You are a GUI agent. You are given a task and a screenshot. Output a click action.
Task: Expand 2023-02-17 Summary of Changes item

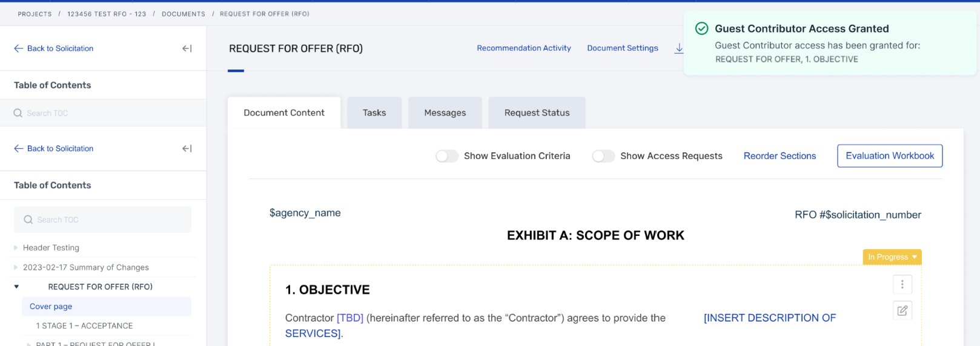pos(16,267)
